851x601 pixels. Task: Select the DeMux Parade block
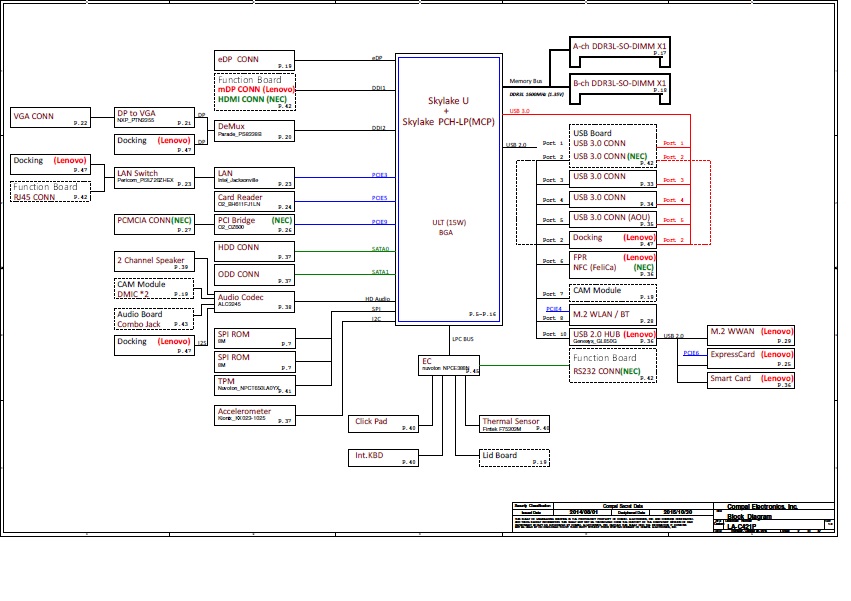(254, 130)
